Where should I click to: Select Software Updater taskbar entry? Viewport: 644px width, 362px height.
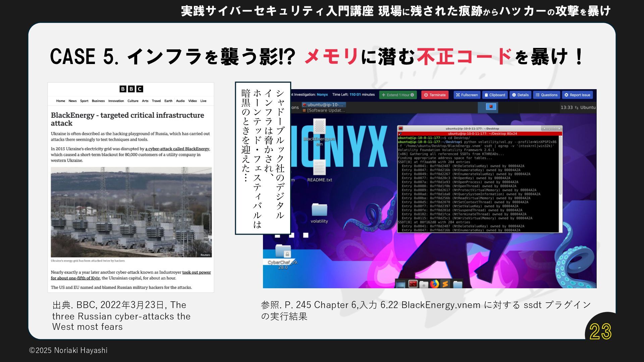[x=324, y=110]
